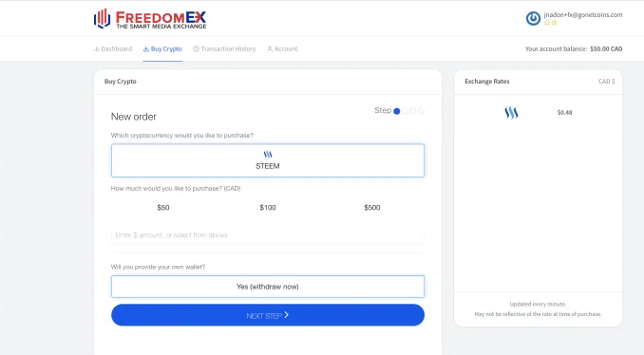The image size is (644, 355).
Task: Click the fourth step indicator dot
Action: point(421,111)
